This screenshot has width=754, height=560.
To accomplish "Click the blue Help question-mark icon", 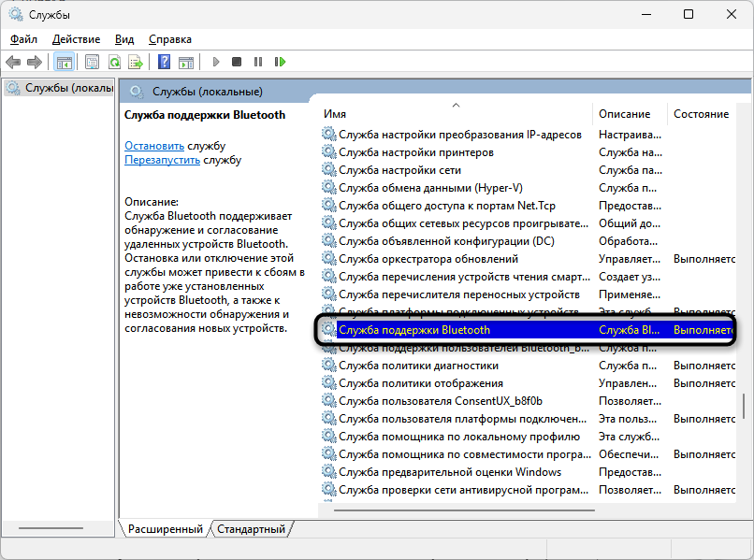I will [x=164, y=63].
